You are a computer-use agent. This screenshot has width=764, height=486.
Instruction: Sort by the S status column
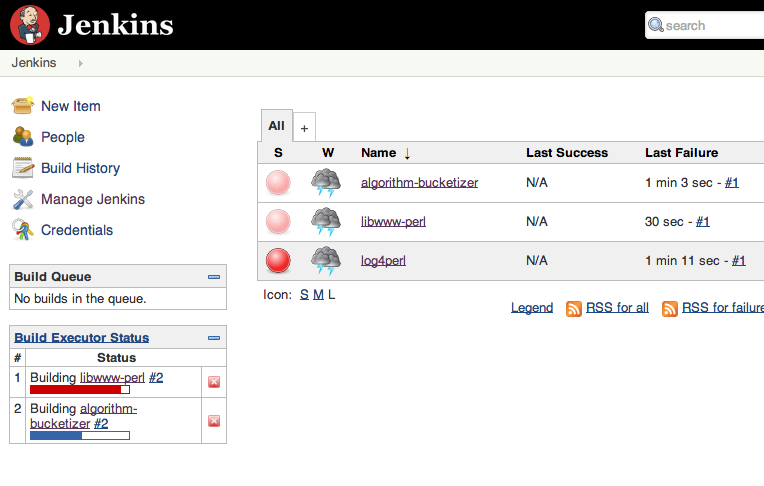coord(278,153)
